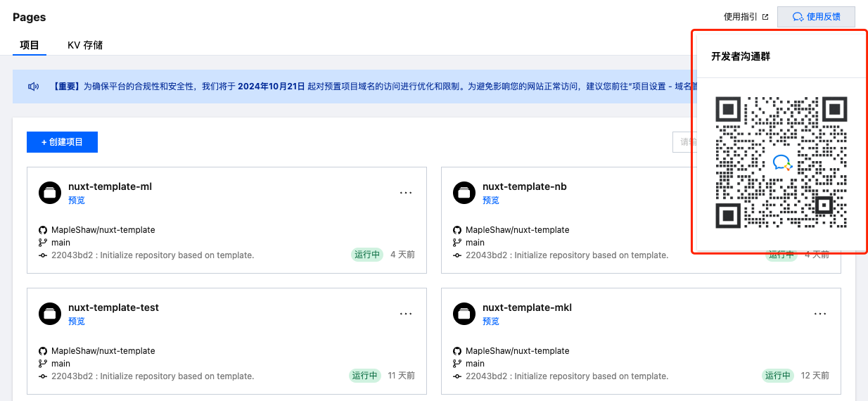Click branch icon in nuxt-template-ml card

click(43, 243)
